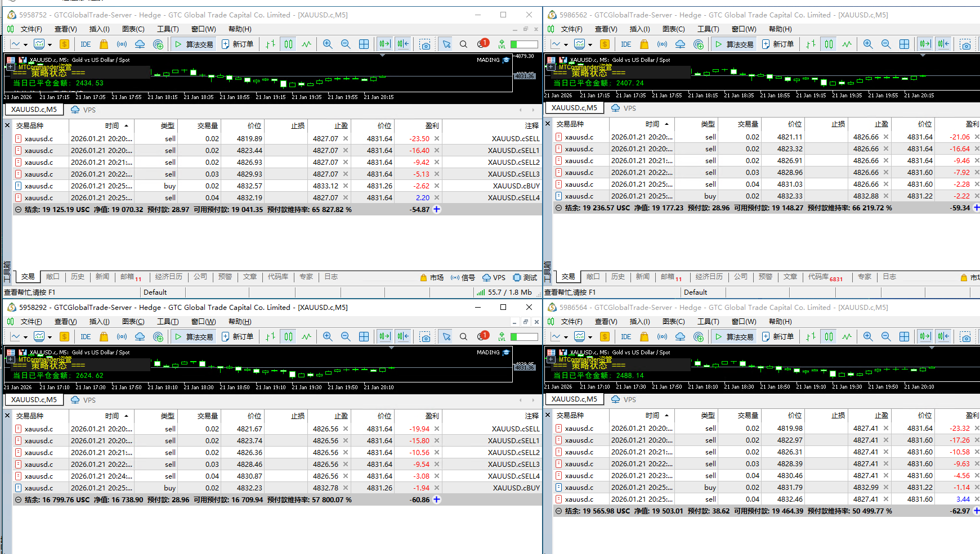980x554 pixels.
Task: Open the Market shopping bag in window 5986564
Action: (x=644, y=337)
